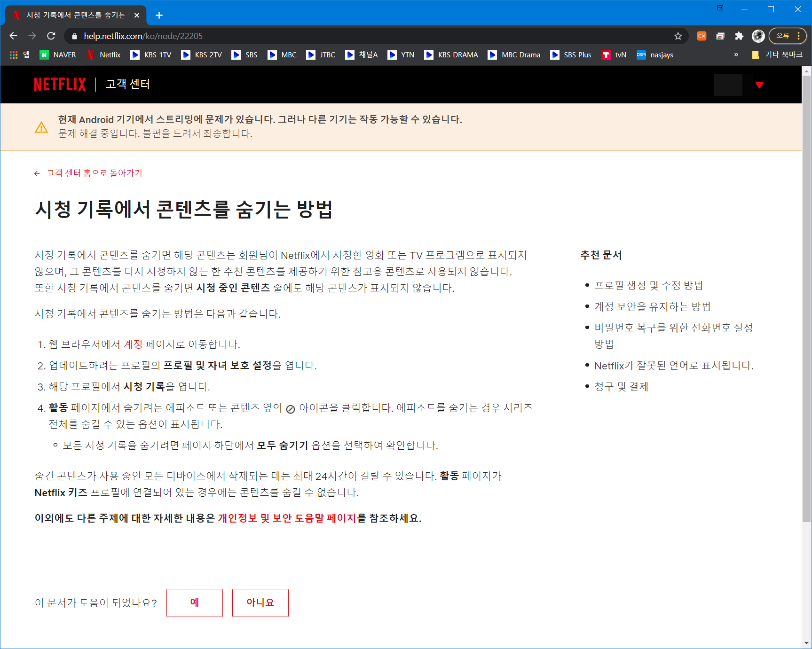Open the SBS Plus bookmark
Screen dimensions: 812x649
[x=571, y=55]
